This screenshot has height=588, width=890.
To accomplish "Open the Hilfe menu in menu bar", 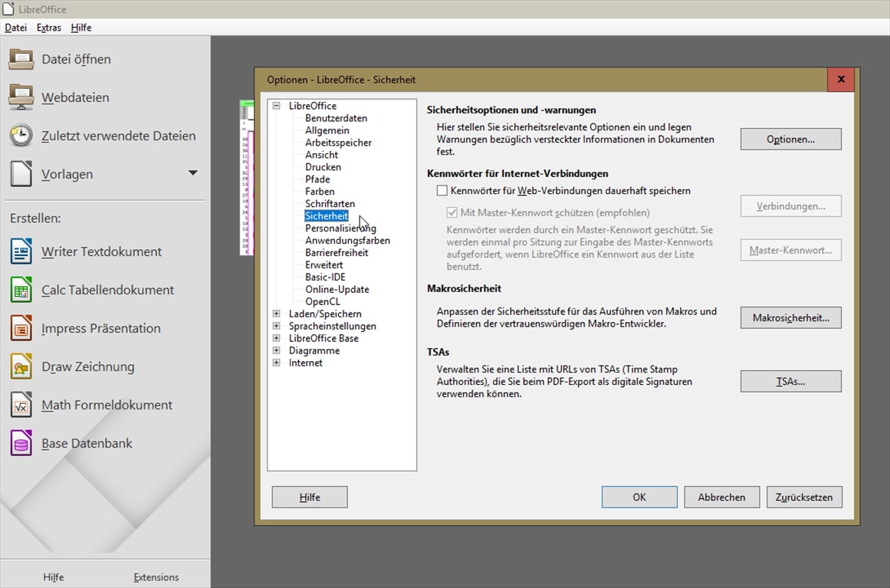I will (x=81, y=28).
